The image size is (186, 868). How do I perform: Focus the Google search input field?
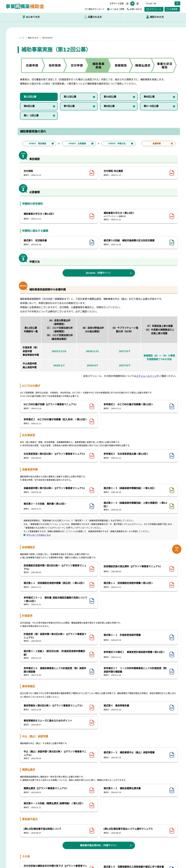(159, 3)
